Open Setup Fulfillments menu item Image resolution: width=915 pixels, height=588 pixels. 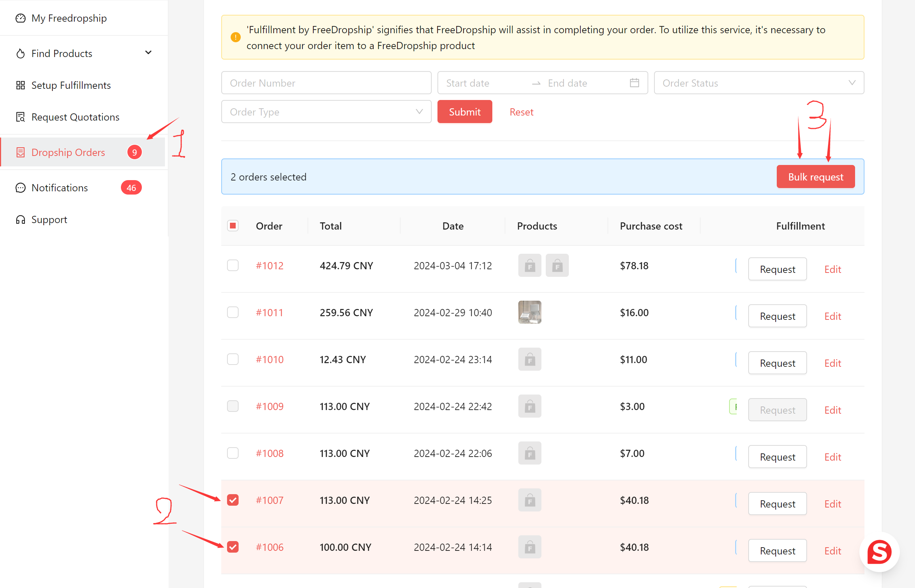tap(84, 85)
